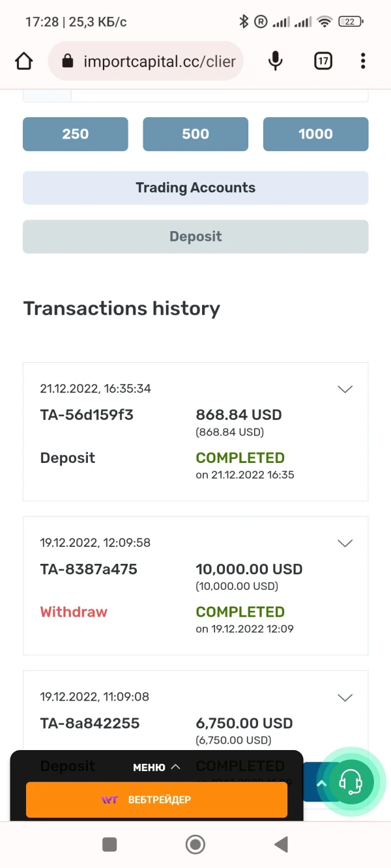The image size is (391, 868).
Task: Expand the TA-8387a475 withdraw transaction
Action: click(345, 543)
